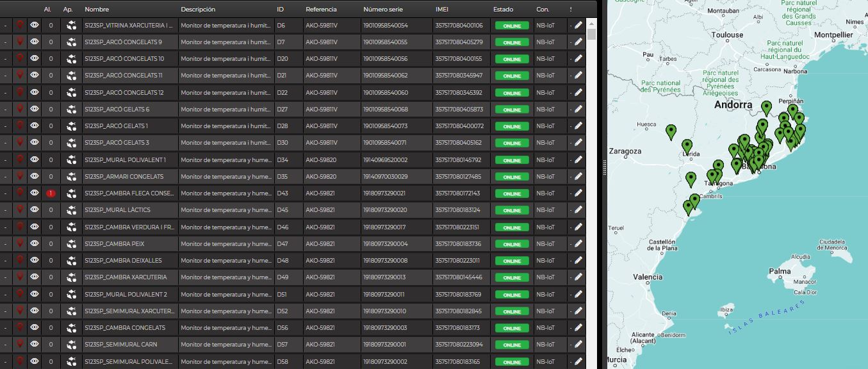Viewport: 868px width, 369px height.
Task: Click the ONLINE badge on CAMBRA PEIX row
Action: [512, 244]
